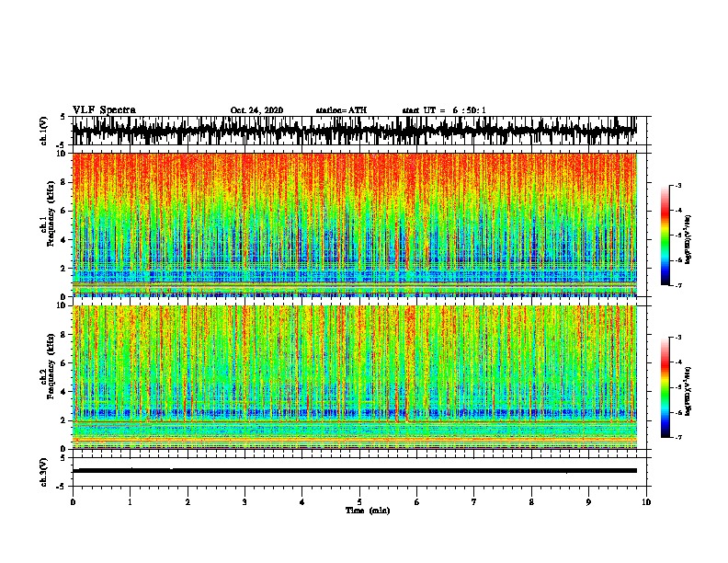This screenshot has width=728, height=563.
Task: Click time axis tick label "3"
Action: point(245,502)
